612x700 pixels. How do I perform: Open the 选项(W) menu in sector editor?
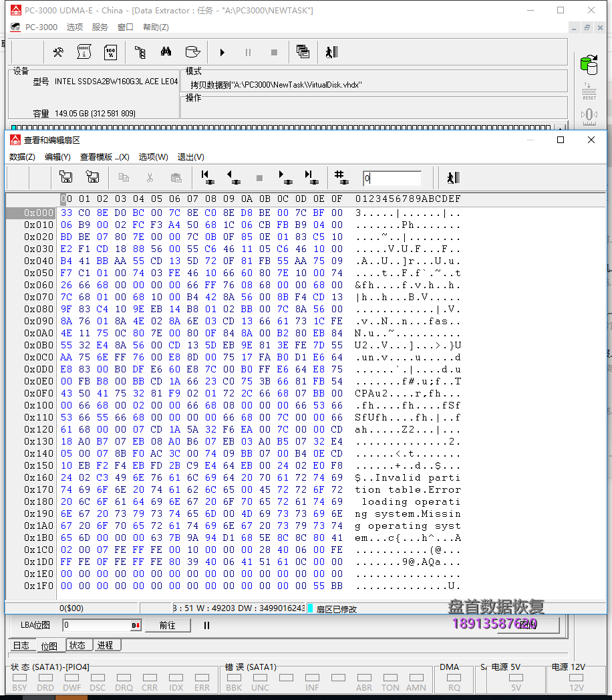click(x=154, y=156)
